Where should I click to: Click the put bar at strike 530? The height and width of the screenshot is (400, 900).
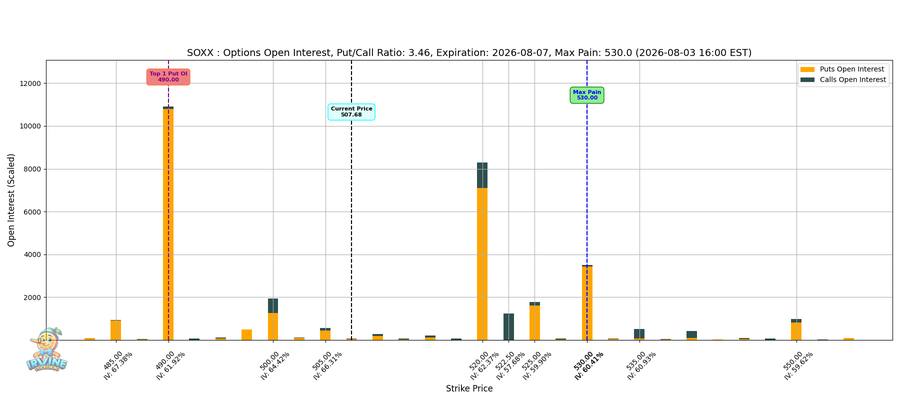(587, 303)
